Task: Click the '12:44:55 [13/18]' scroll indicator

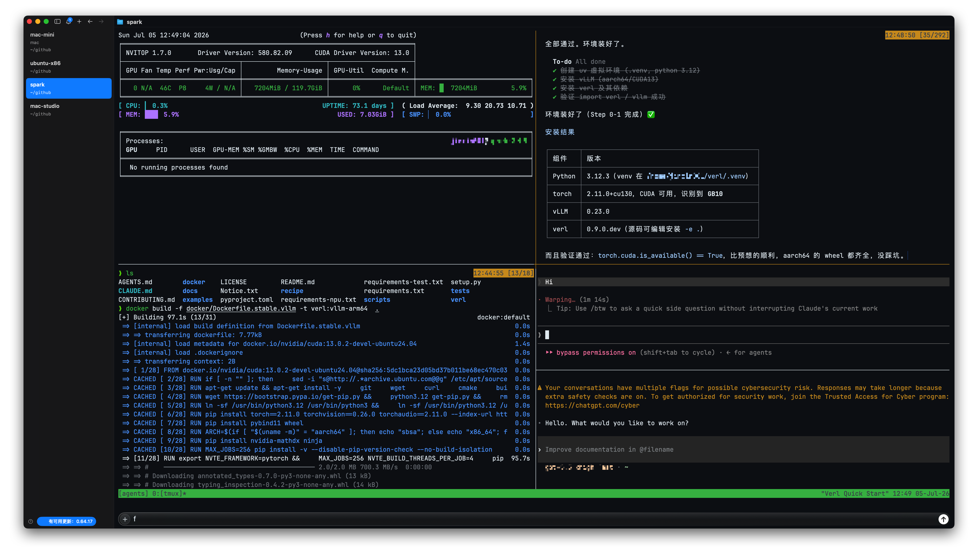Action: tap(503, 273)
